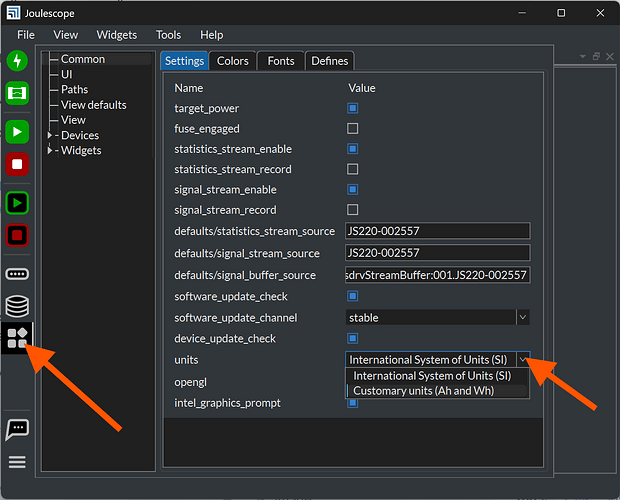Click the Name column header
The image size is (620, 500).
(x=189, y=88)
